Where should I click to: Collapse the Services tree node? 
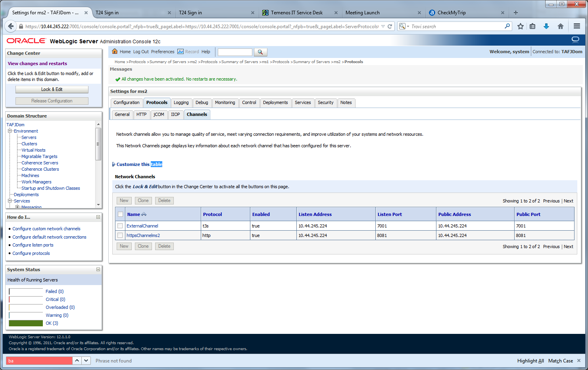[10, 201]
